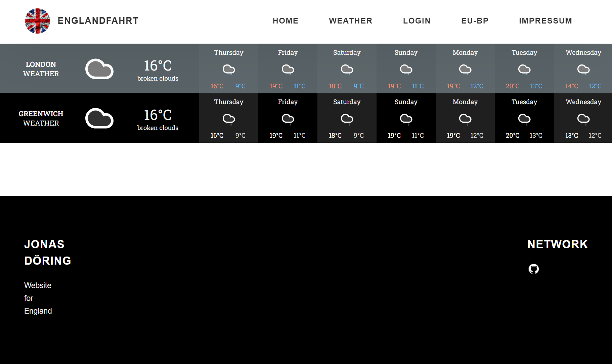This screenshot has height=364, width=612.
Task: Open the Impressum page
Action: (545, 21)
